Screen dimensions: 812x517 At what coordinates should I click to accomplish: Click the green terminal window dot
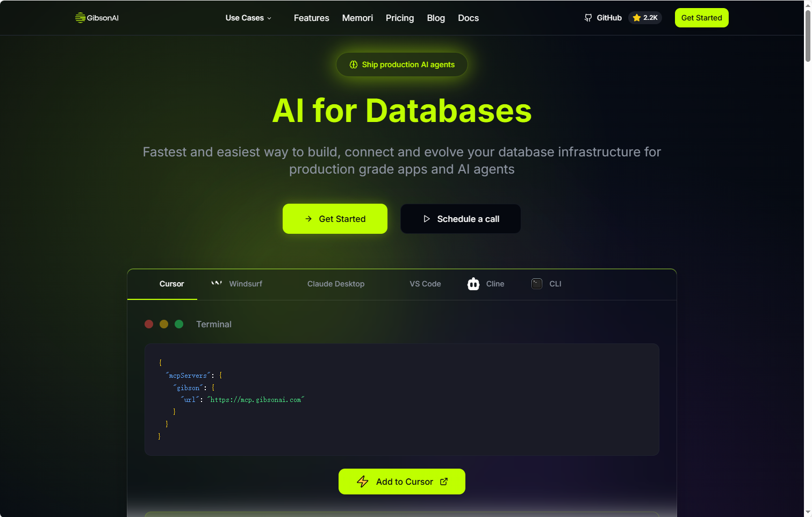179,324
